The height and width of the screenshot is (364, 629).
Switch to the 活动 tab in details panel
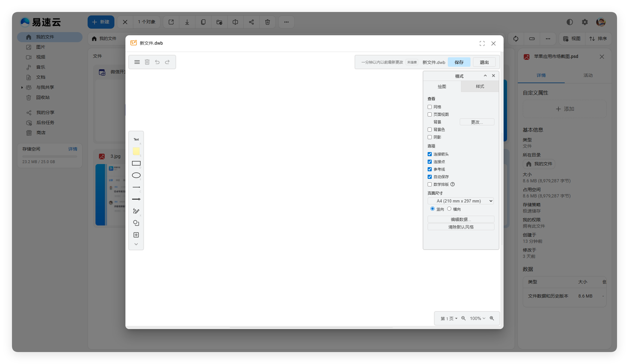point(588,76)
